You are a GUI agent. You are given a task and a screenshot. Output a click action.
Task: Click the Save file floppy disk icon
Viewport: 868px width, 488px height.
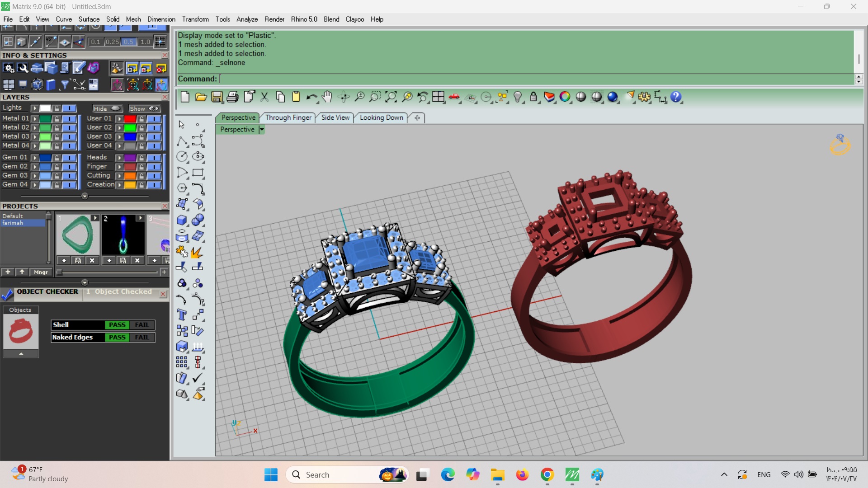point(217,97)
